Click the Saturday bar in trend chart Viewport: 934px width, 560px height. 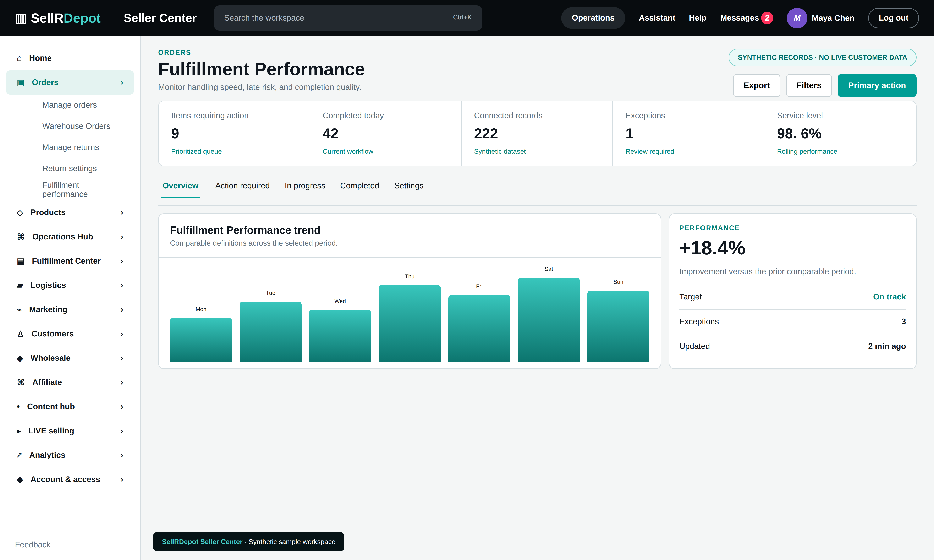click(x=549, y=320)
